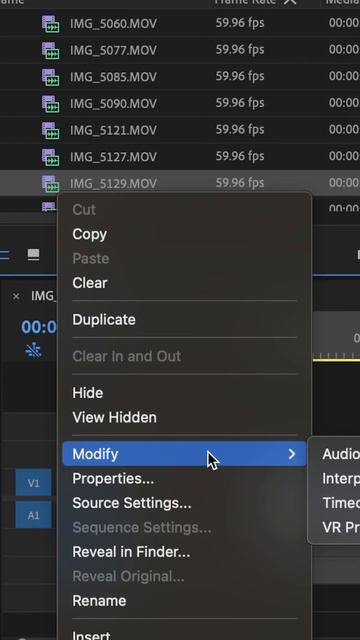Expand the Modify submenu arrow
Screen dimensions: 360x640
[x=291, y=454]
